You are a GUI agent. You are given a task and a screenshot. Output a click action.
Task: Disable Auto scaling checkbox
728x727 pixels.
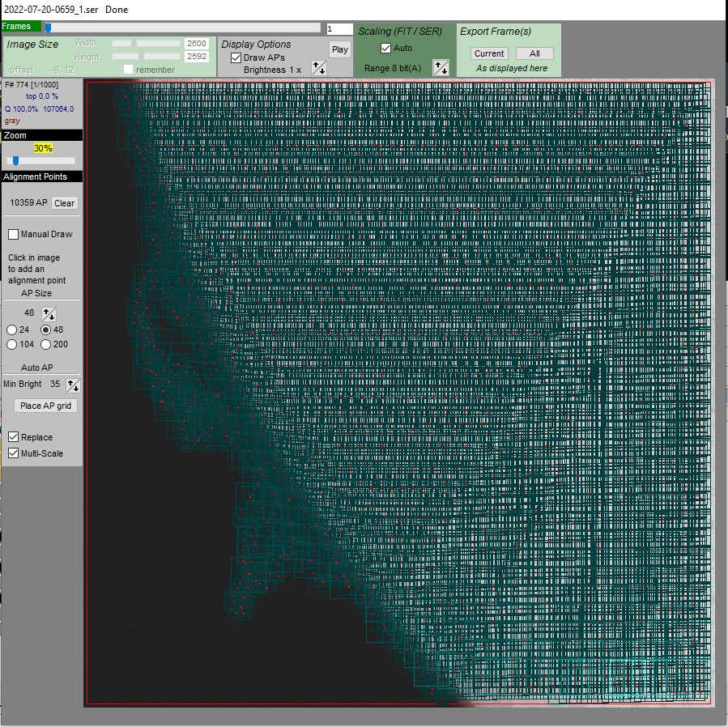point(385,48)
